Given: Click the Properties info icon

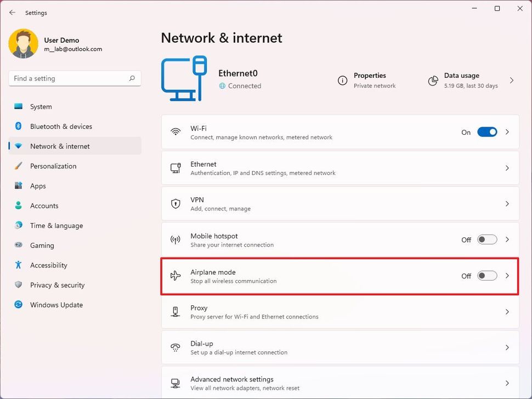Looking at the screenshot, I should (x=343, y=81).
